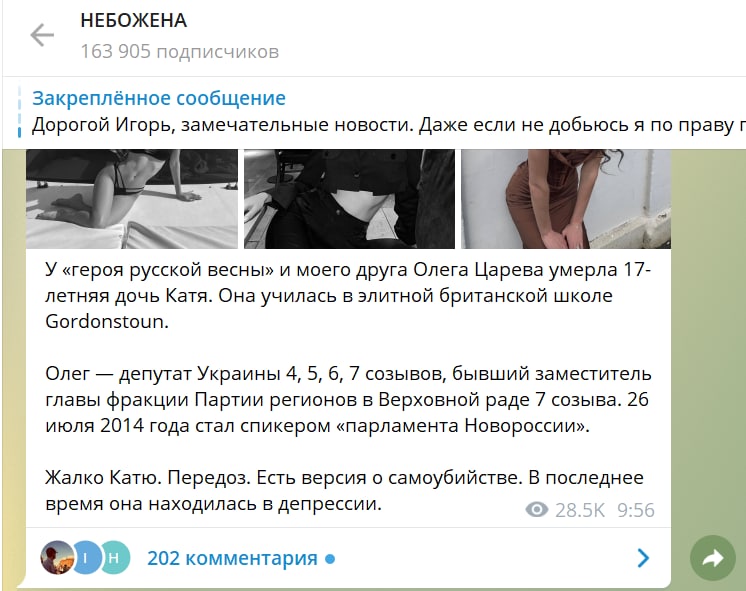Screen dimensions: 746x591
Task: Click the teal H commenter avatar
Action: [x=114, y=557]
